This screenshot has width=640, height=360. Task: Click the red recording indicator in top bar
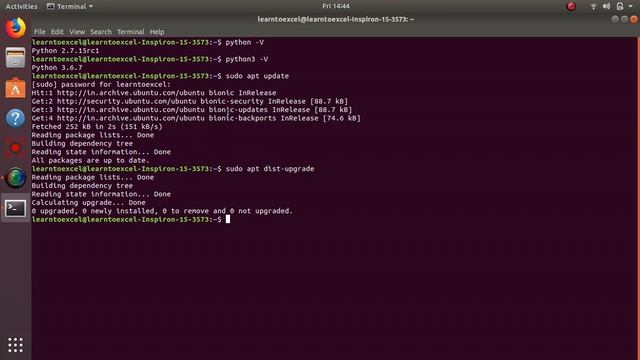[x=571, y=6]
